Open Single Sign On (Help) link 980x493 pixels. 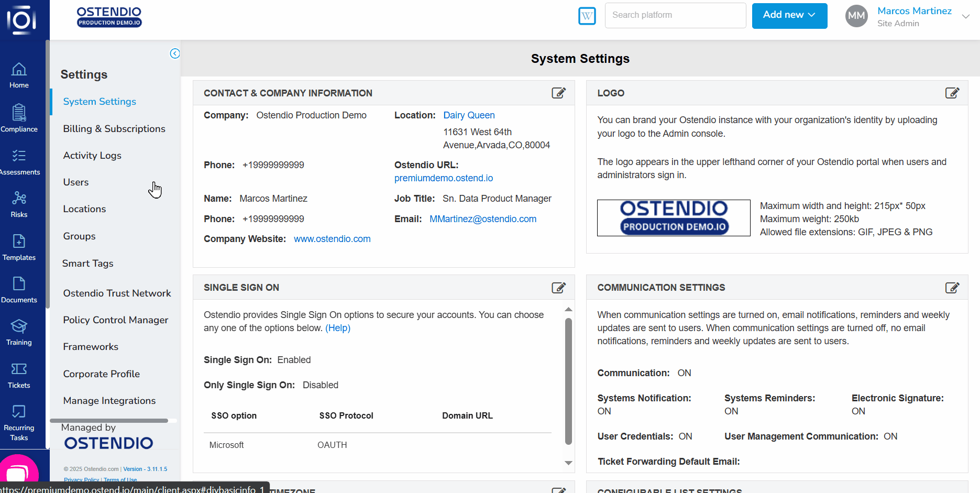[338, 328]
